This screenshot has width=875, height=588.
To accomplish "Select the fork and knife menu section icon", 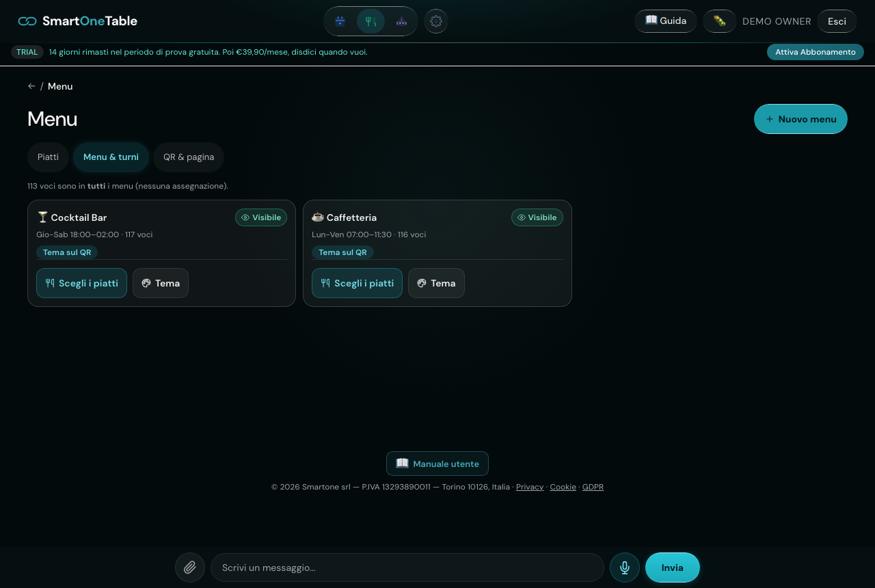I will click(371, 21).
